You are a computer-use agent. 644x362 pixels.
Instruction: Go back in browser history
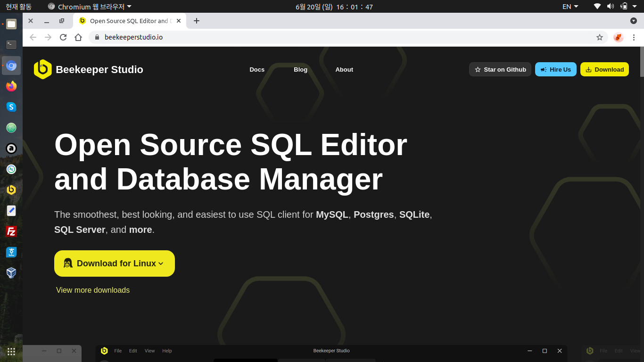tap(33, 37)
